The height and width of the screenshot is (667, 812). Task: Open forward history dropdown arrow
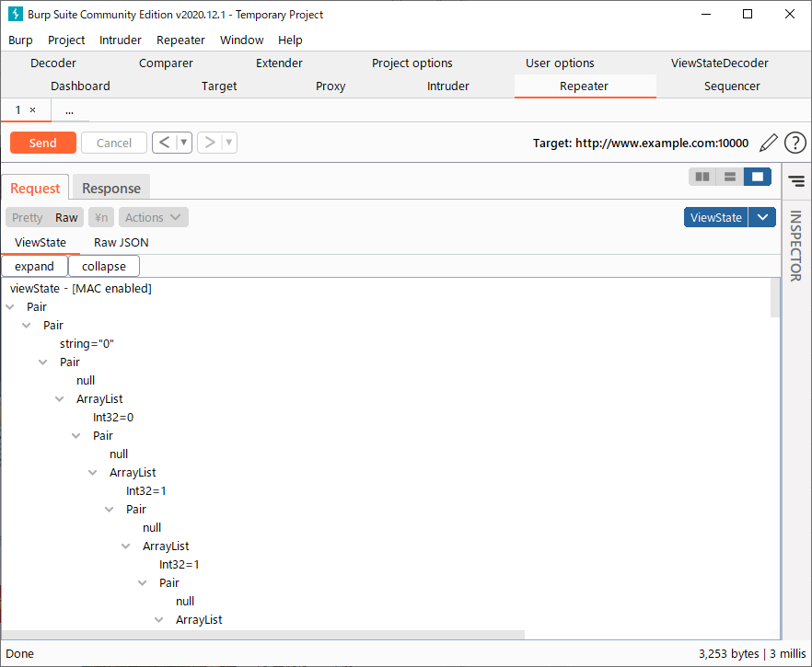point(229,143)
